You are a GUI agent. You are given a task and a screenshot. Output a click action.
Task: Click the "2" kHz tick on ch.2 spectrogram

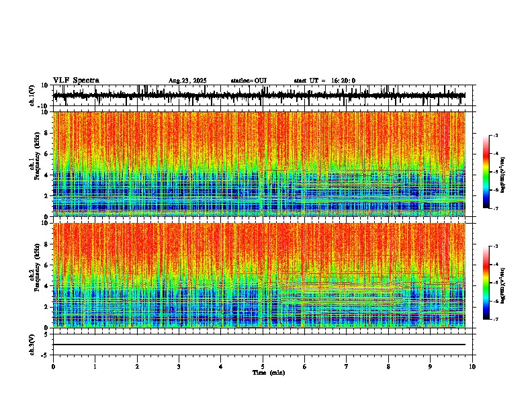[x=47, y=307]
